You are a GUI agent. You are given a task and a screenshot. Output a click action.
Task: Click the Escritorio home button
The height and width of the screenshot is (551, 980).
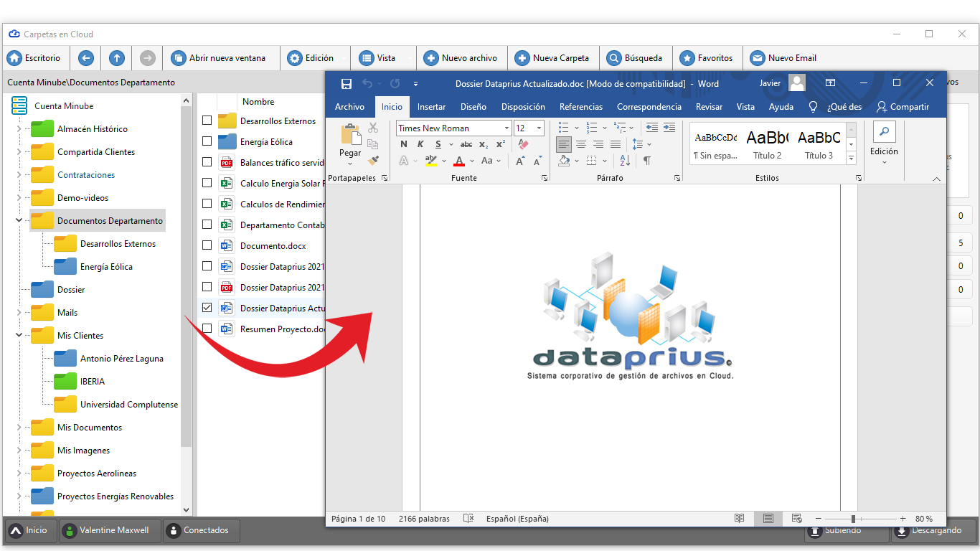tap(35, 58)
